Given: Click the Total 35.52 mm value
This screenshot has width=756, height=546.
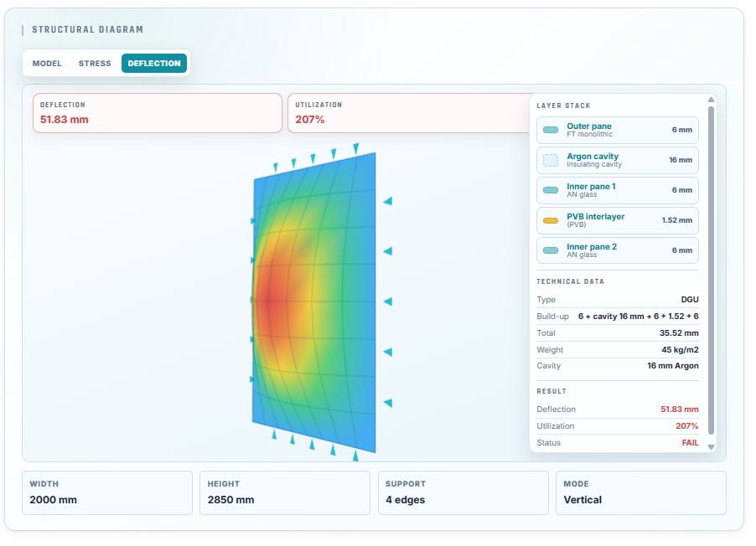Looking at the screenshot, I should pos(679,333).
